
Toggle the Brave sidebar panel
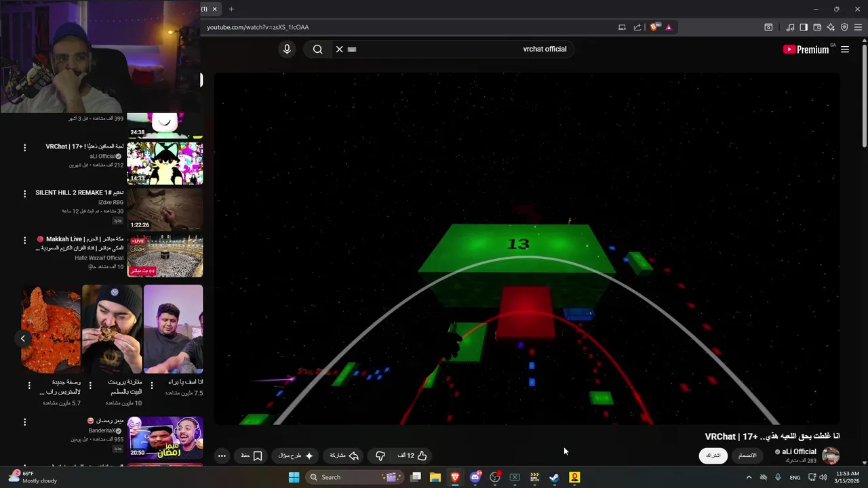point(804,27)
